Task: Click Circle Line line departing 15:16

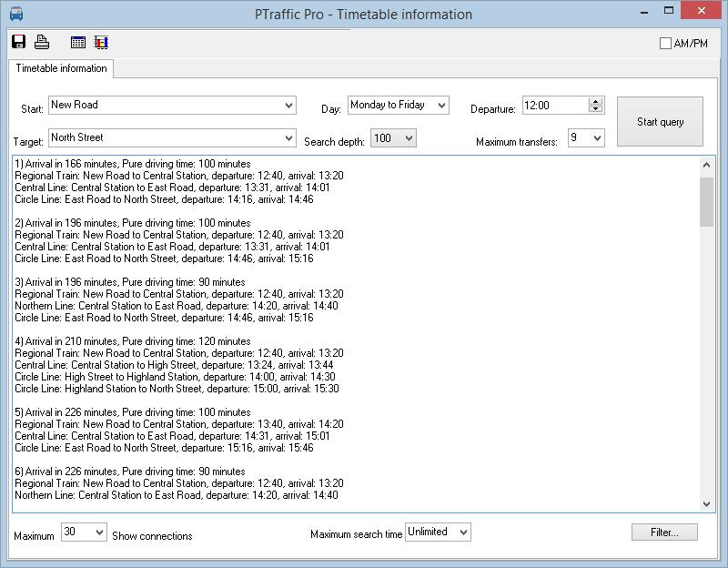Action: pos(165,448)
